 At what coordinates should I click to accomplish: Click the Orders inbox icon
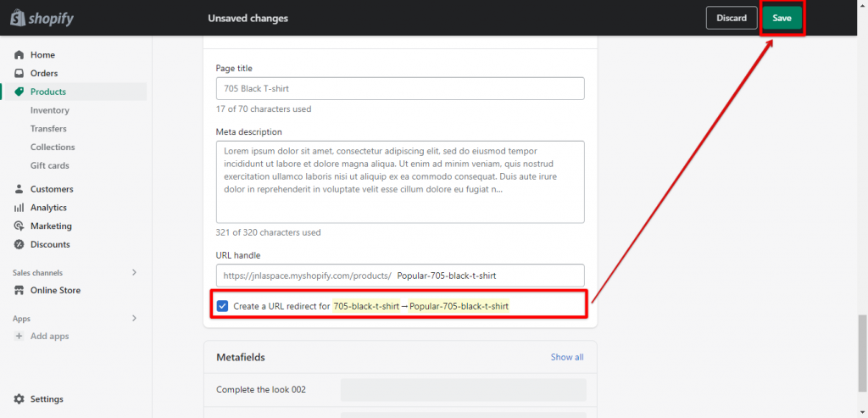point(19,74)
